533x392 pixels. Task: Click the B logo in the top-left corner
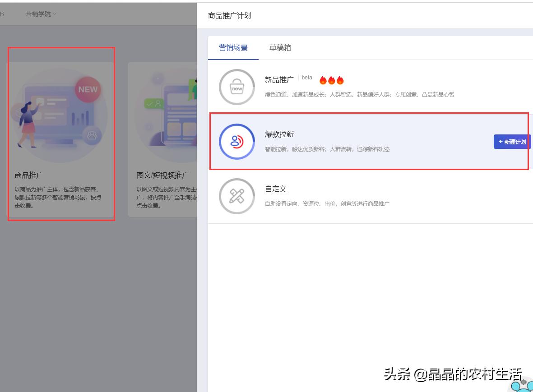(2, 14)
